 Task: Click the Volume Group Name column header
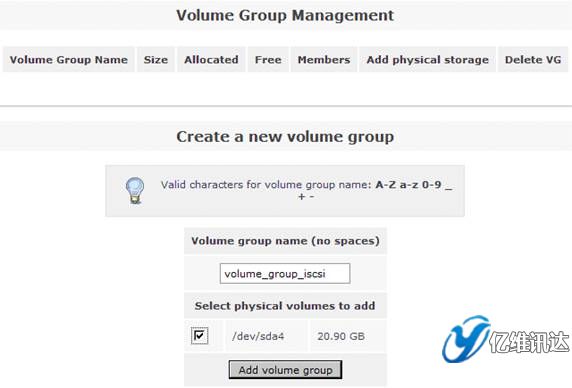click(69, 59)
